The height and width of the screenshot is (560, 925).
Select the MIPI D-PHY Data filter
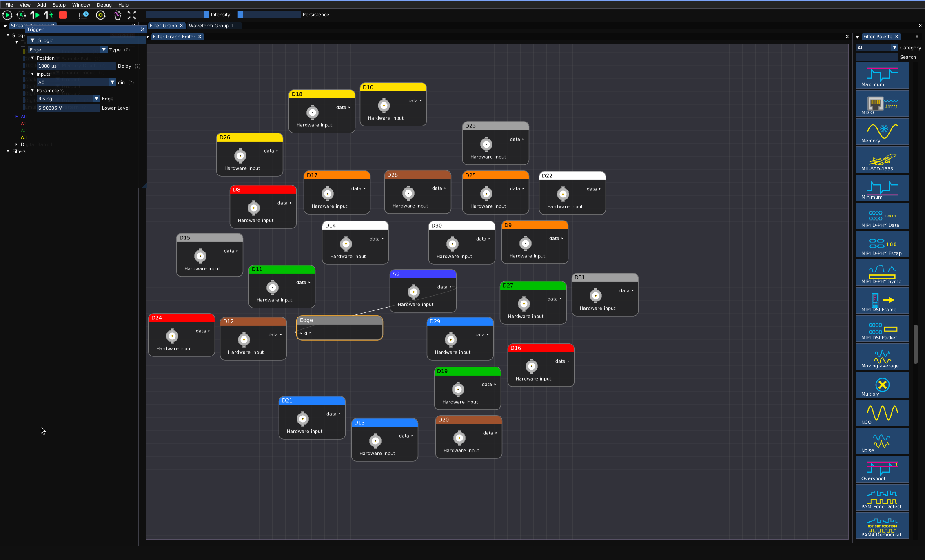coord(882,216)
